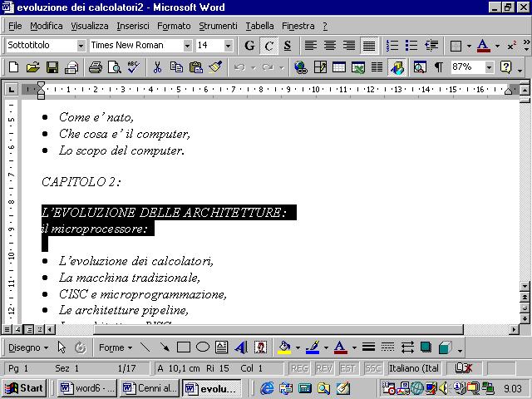Switch to the word6 taskbar window
Screen dimensions: 532x399
click(87, 388)
